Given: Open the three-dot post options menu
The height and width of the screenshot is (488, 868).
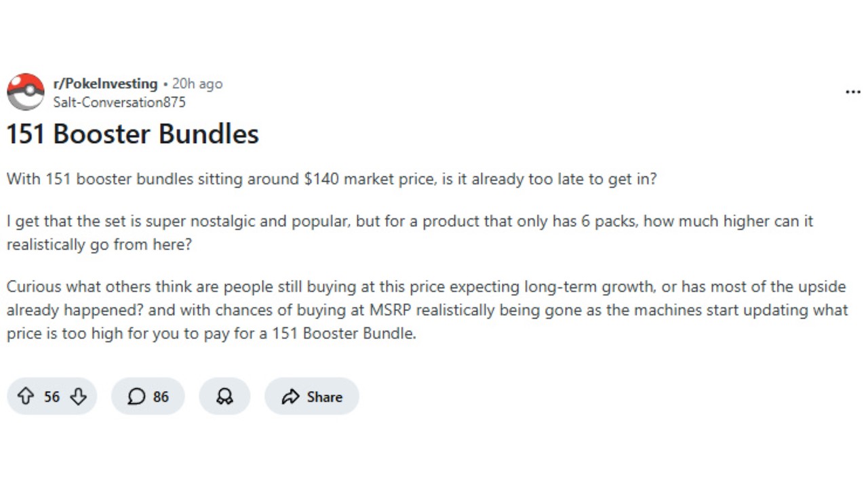Looking at the screenshot, I should click(x=853, y=92).
